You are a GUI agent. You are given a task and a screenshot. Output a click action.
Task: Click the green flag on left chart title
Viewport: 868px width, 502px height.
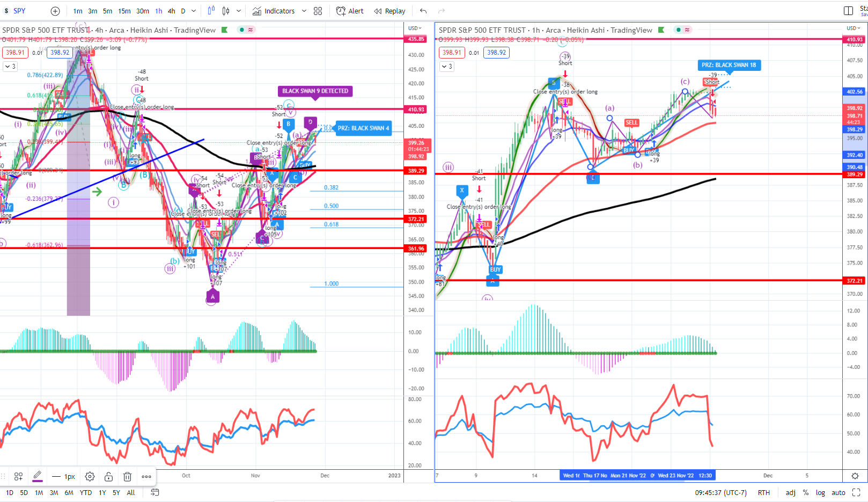pos(224,30)
